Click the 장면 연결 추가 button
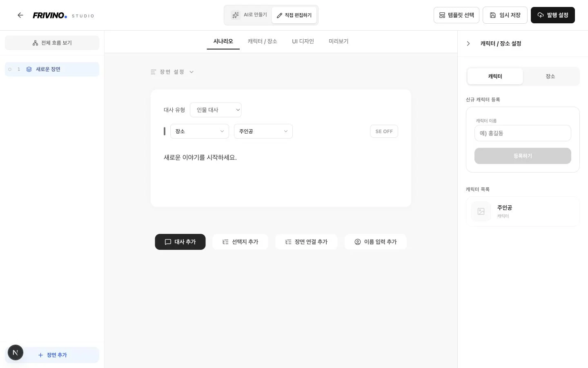Viewport: 588px width, 368px height. coord(306,242)
